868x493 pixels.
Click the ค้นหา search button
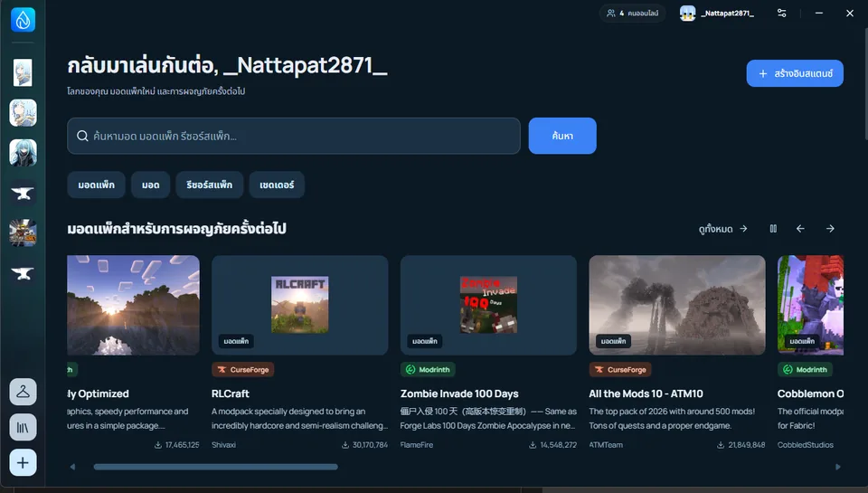pyautogui.click(x=562, y=136)
